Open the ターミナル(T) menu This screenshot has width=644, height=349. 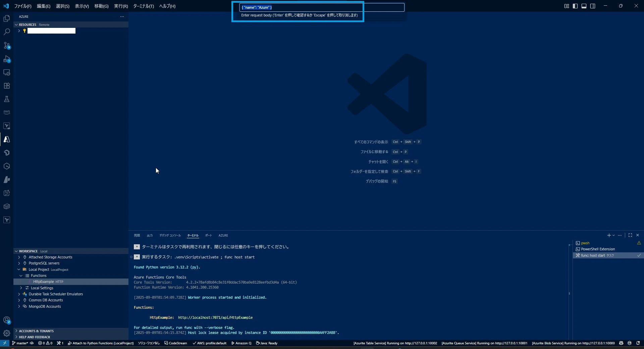pos(144,6)
